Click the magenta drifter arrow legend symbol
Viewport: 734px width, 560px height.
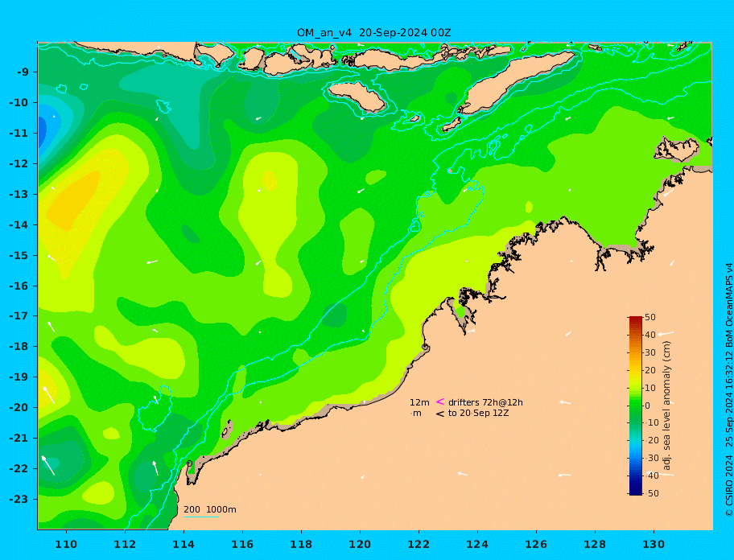[x=440, y=401]
